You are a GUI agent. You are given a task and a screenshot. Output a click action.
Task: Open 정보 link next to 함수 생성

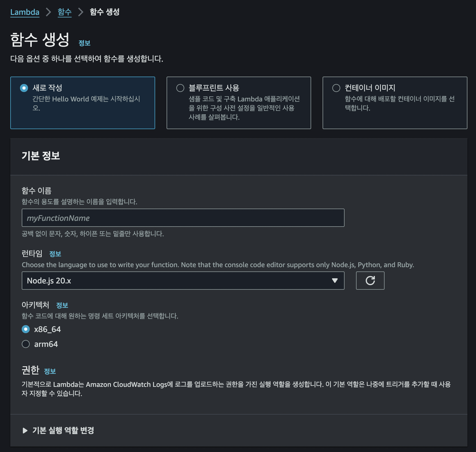tap(85, 43)
